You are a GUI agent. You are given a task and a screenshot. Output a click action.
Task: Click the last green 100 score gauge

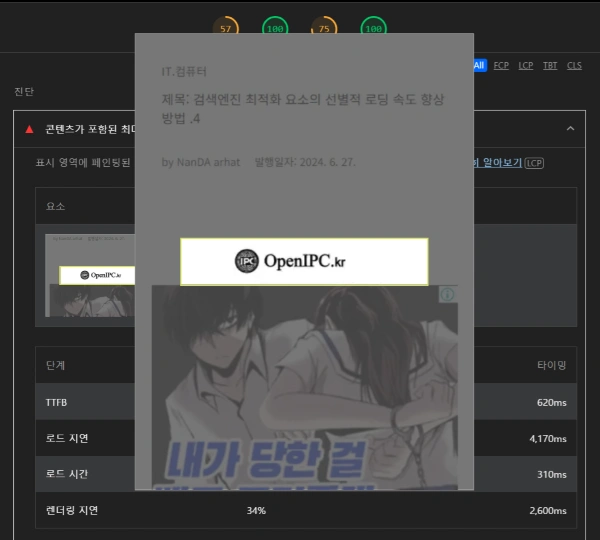(x=373, y=28)
